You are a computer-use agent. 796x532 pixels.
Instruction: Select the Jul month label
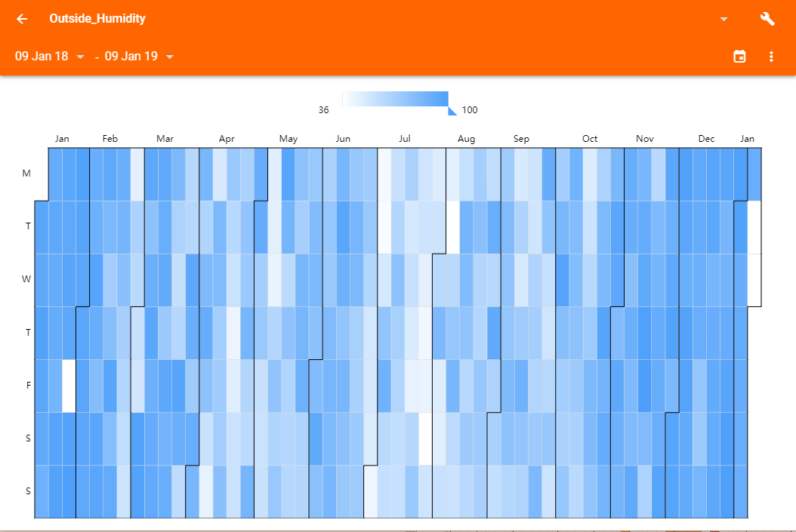coord(405,139)
